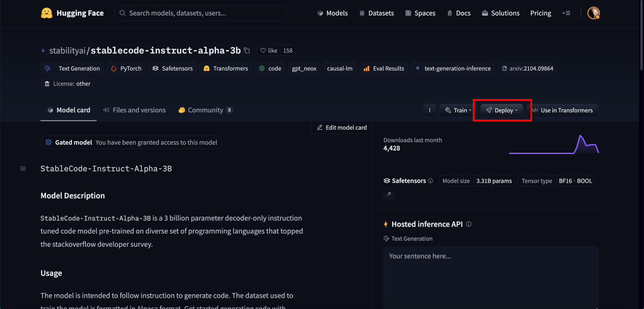This screenshot has height=309, width=644.
Task: Open the Community tab
Action: point(205,110)
